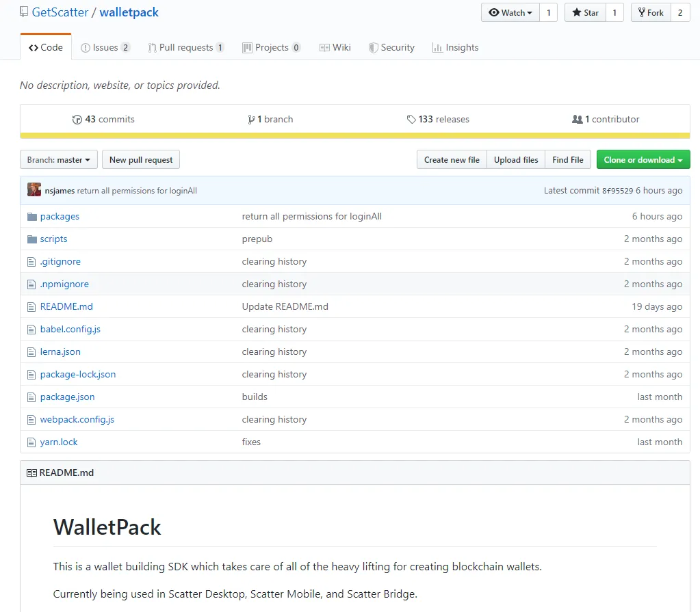Expand the Clone or download dropdown
Image resolution: width=700 pixels, height=612 pixels.
[x=643, y=160]
